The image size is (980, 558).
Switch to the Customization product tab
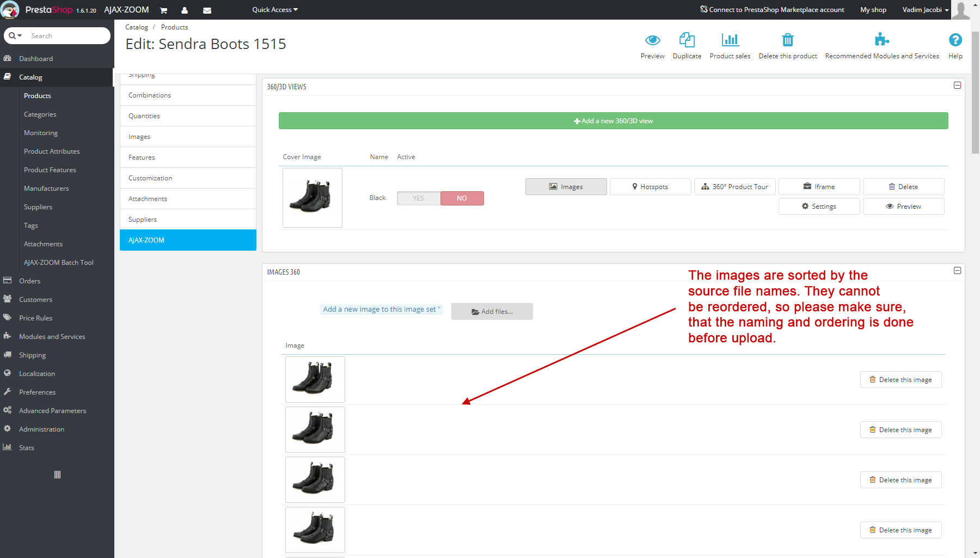point(188,178)
